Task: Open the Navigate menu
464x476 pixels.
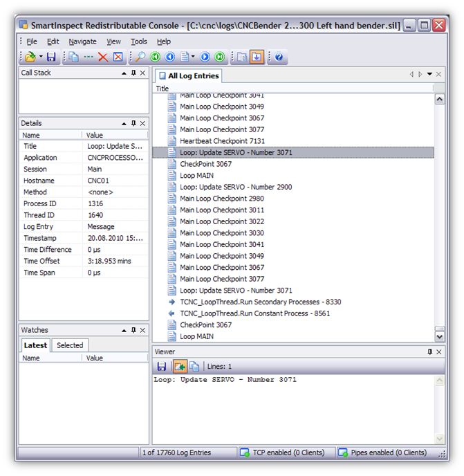Action: pyautogui.click(x=82, y=42)
